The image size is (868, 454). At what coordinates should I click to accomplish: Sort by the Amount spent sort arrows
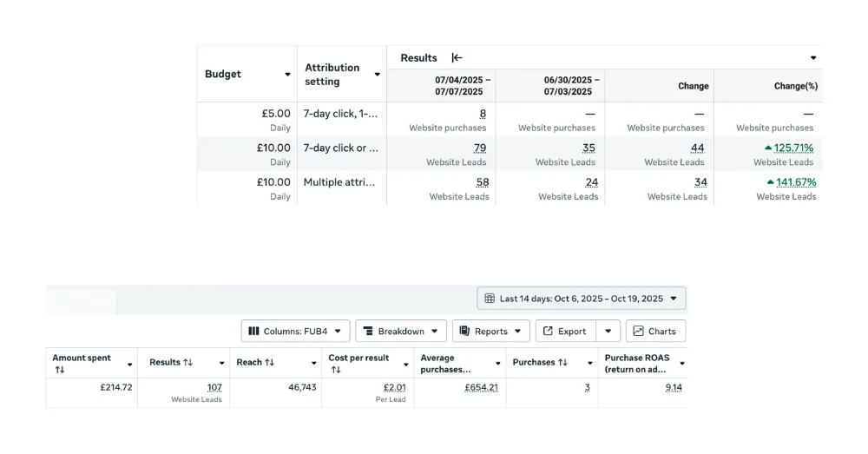click(59, 370)
